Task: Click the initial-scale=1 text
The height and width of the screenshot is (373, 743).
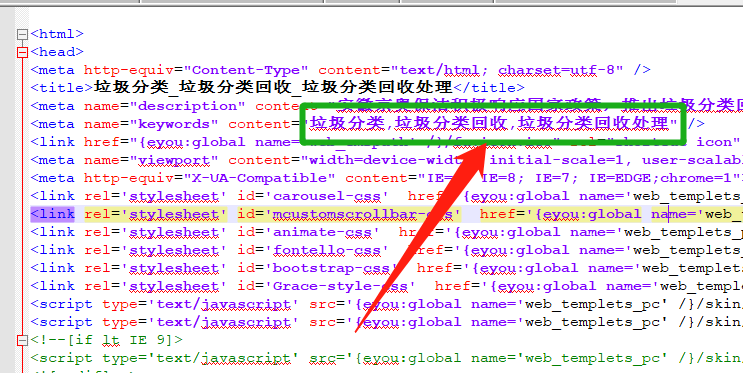Action: point(556,160)
